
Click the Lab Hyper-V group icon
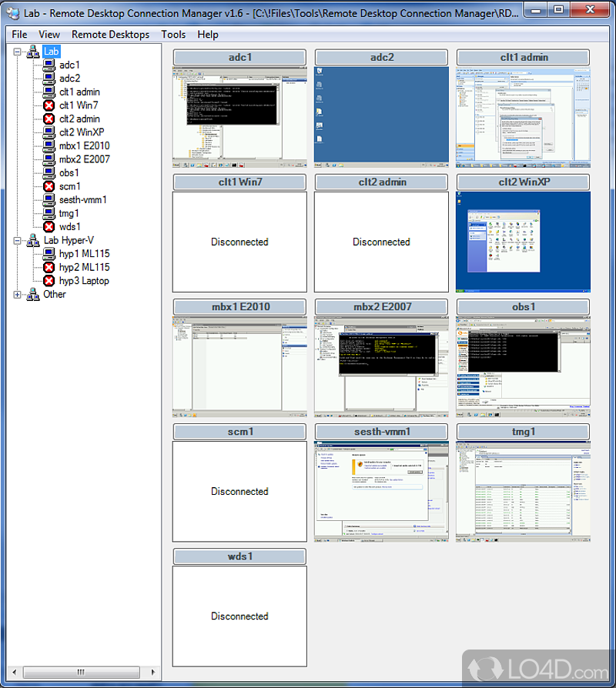point(33,240)
